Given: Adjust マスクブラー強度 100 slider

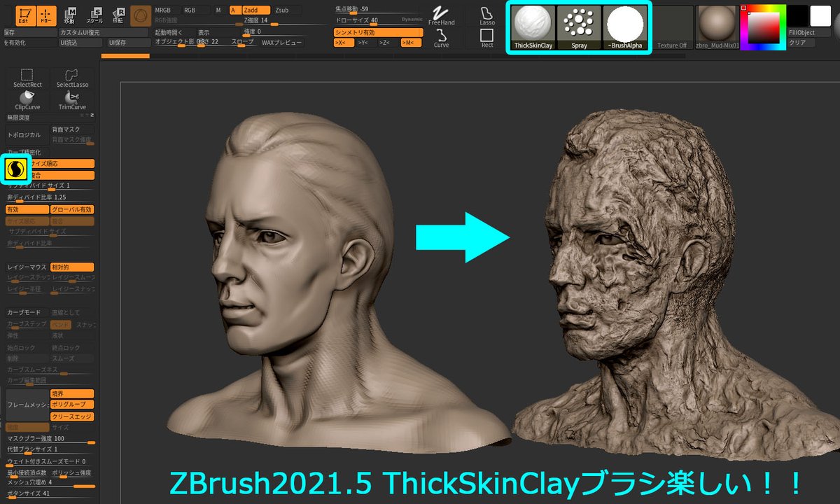Looking at the screenshot, I should click(50, 439).
